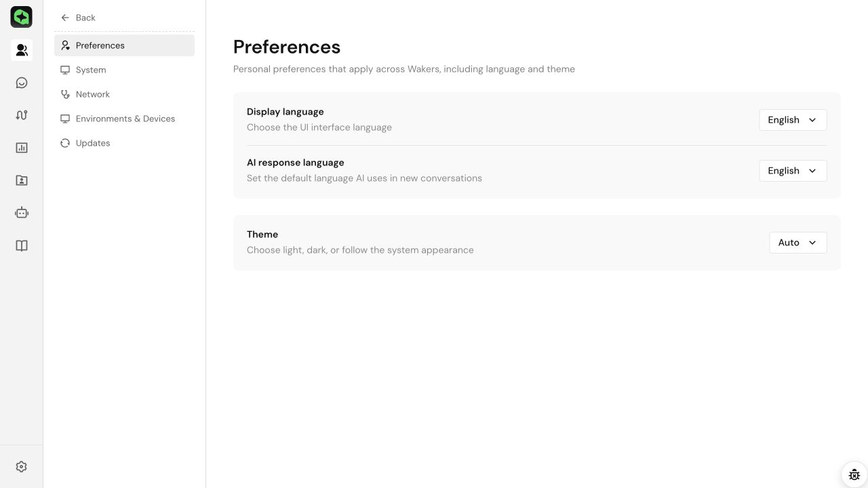Click the Preferences page heading
This screenshot has height=488, width=868.
287,47
